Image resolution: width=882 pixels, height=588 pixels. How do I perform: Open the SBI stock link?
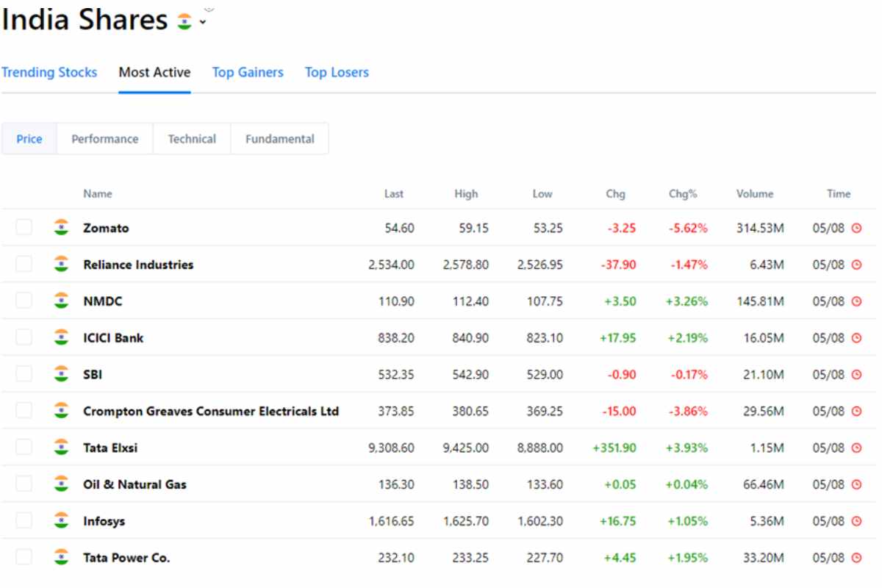93,375
